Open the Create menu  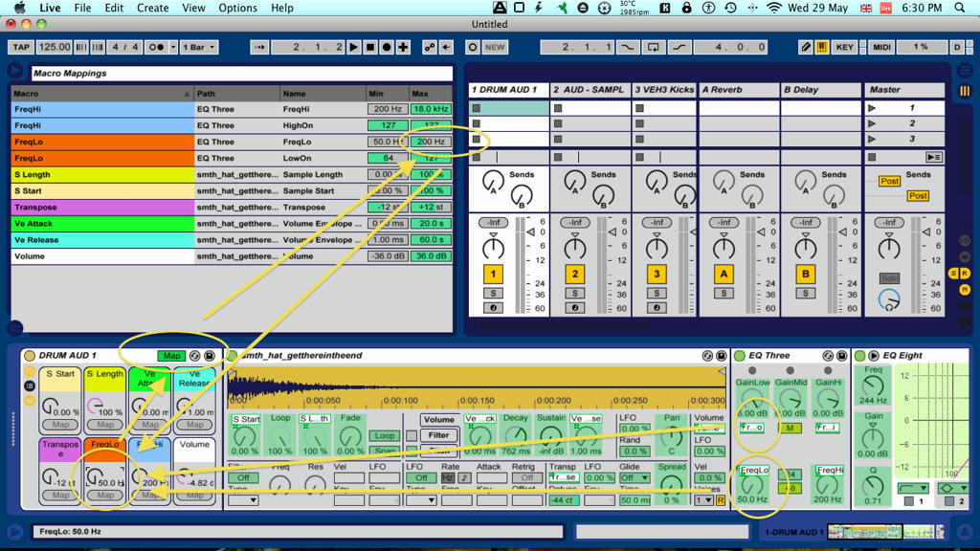pyautogui.click(x=152, y=8)
